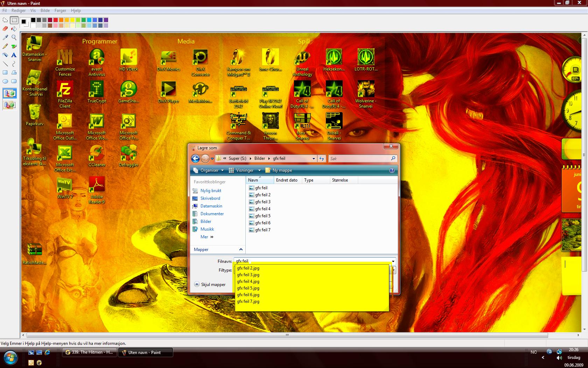
Task: Pick the purple color swatch
Action: click(106, 20)
